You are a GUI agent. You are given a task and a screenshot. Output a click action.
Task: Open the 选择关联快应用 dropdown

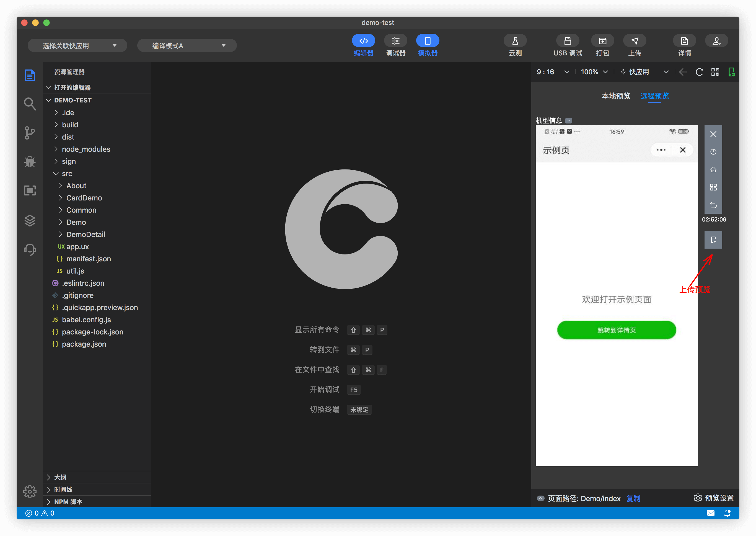pos(77,46)
